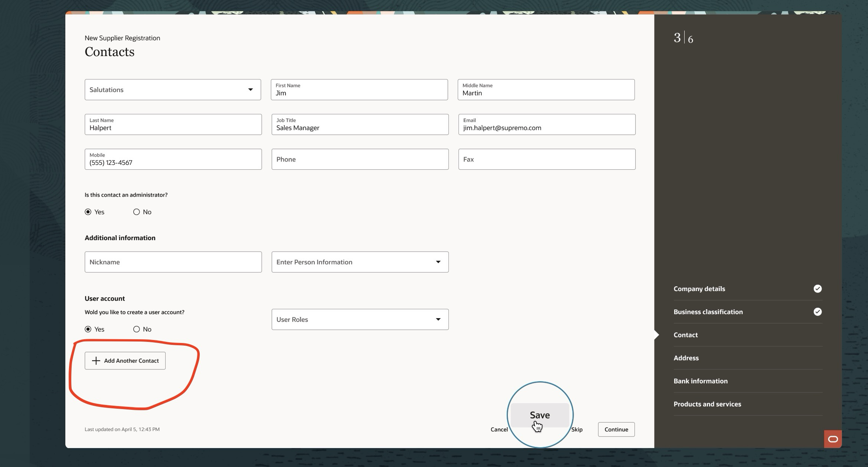Select Yes for administrator contact

point(88,212)
